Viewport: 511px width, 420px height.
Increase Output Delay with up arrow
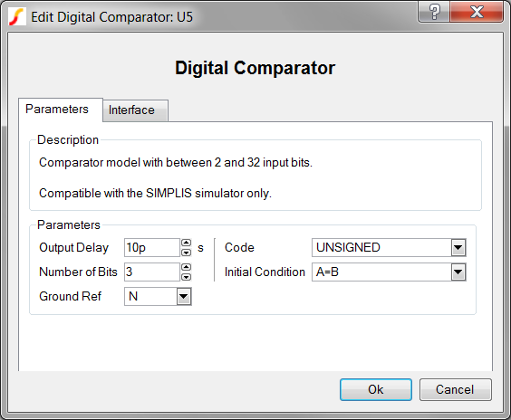(186, 243)
